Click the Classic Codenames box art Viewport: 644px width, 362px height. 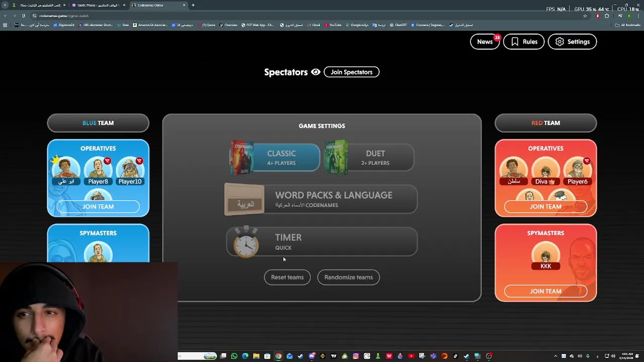pyautogui.click(x=242, y=157)
